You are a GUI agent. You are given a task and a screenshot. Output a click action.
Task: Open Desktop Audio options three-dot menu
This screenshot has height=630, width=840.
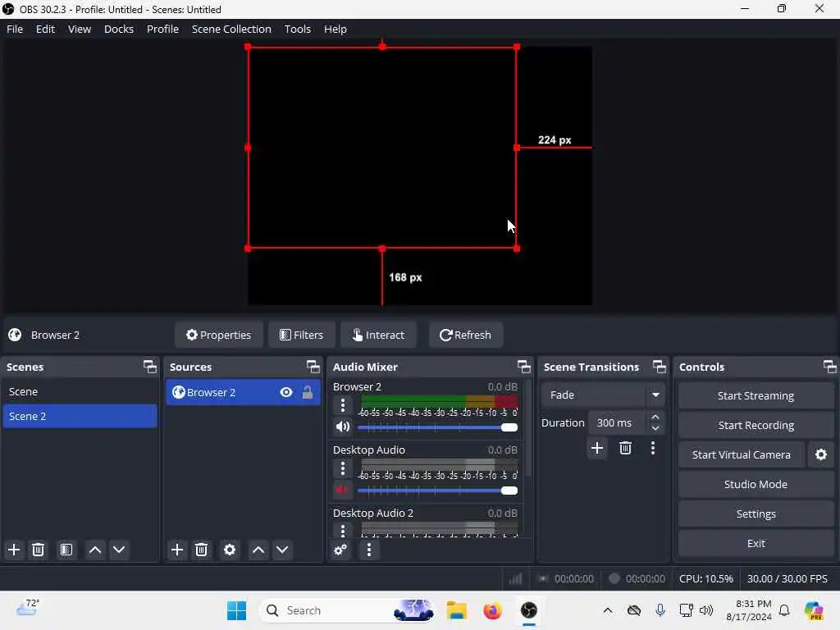click(343, 468)
